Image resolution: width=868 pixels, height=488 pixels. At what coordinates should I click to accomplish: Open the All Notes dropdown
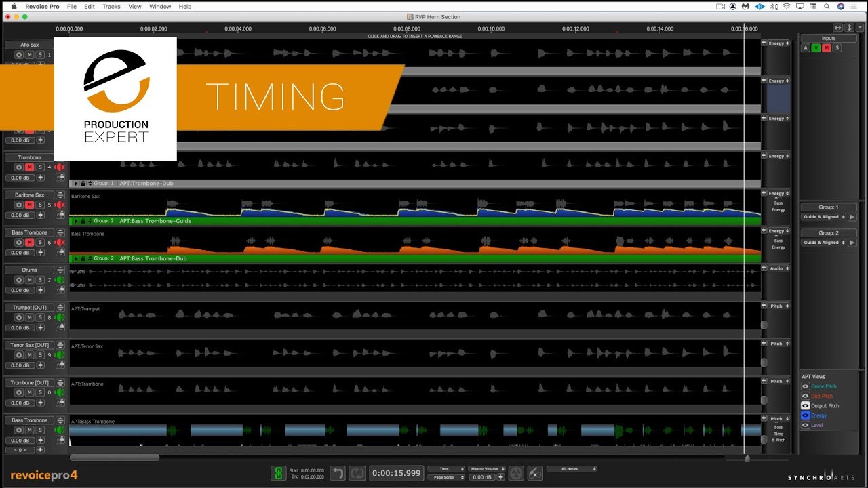point(571,469)
